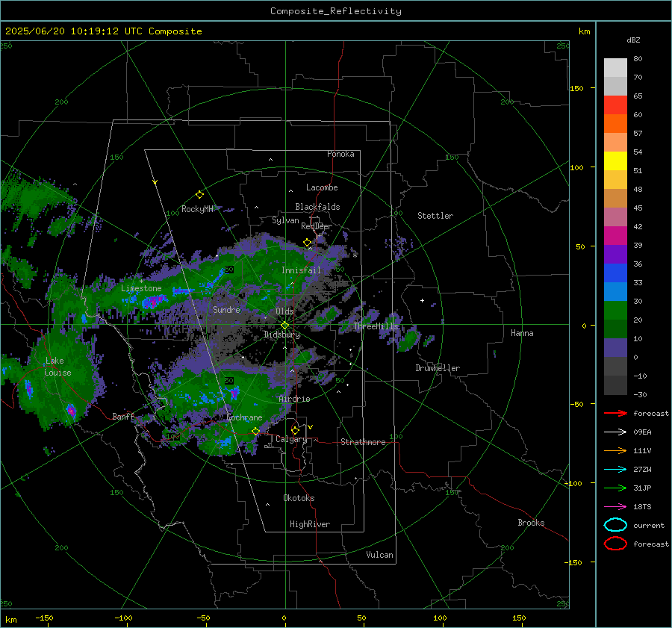Click the orange 111V arrow icon
Viewport: 672px width, 628px height.
[615, 450]
